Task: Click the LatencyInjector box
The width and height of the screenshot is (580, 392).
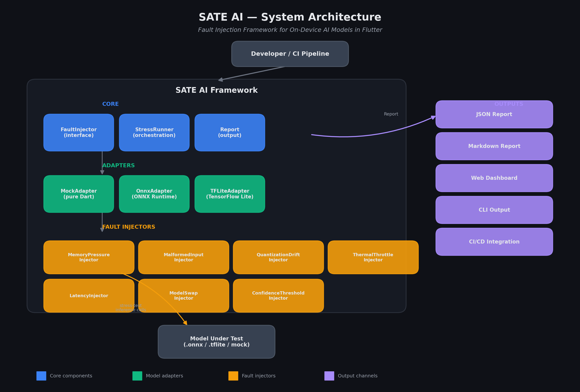Action: pyautogui.click(x=89, y=296)
